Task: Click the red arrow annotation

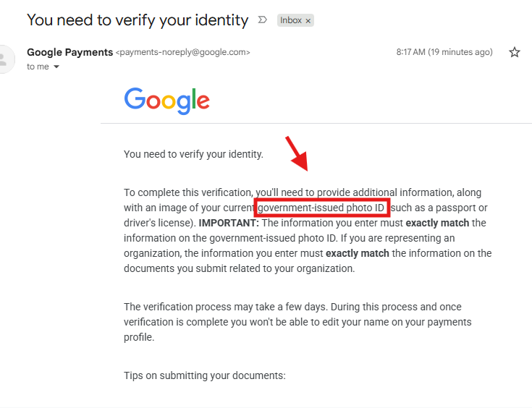Action: click(x=297, y=153)
